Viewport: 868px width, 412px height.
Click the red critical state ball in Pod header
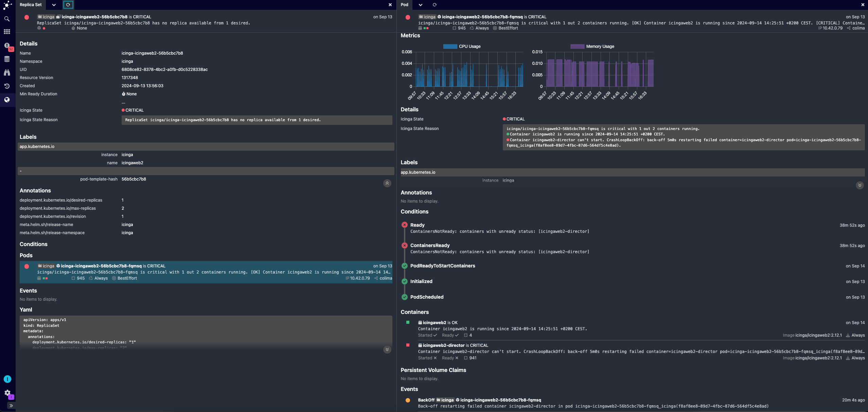pos(408,17)
